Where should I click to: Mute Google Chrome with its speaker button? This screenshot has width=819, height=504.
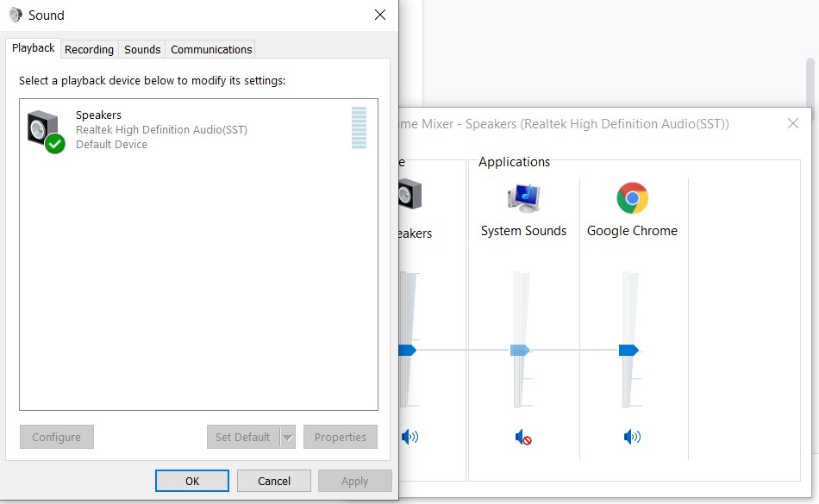[632, 438]
